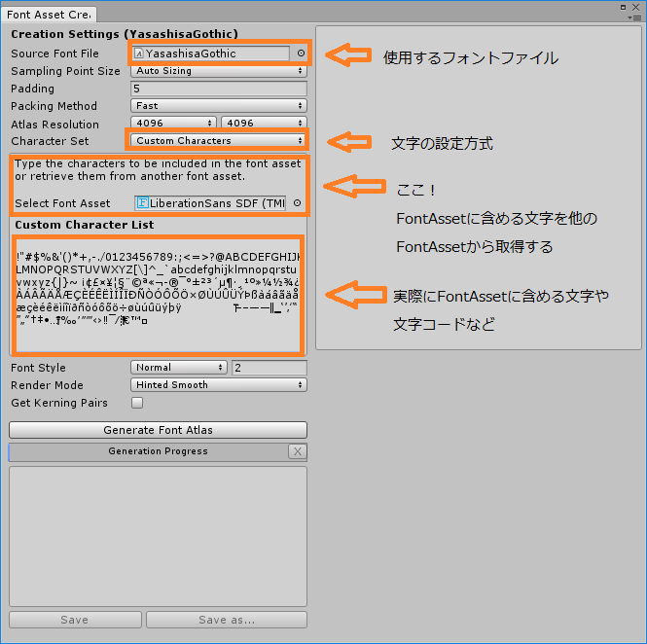
Task: Click Generate Font Atlas button
Action: (158, 430)
